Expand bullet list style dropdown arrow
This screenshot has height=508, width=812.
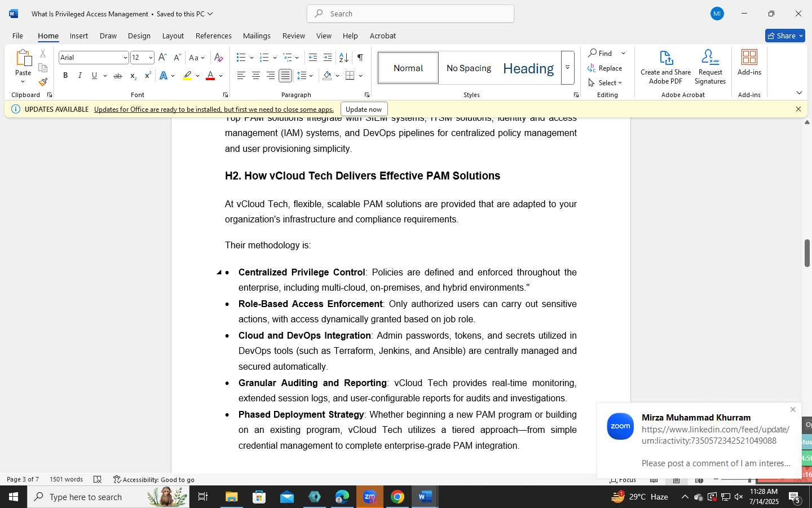(251, 58)
